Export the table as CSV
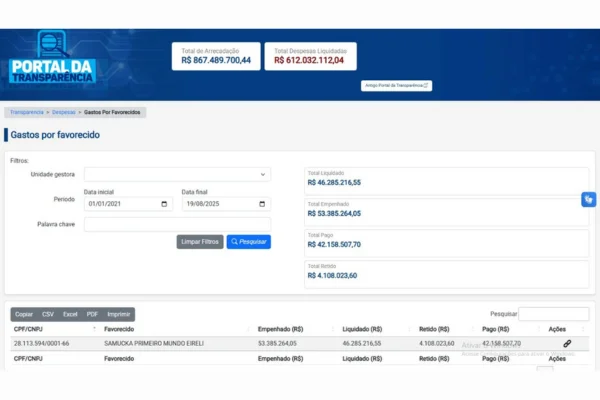This screenshot has width=600, height=400. 48,314
